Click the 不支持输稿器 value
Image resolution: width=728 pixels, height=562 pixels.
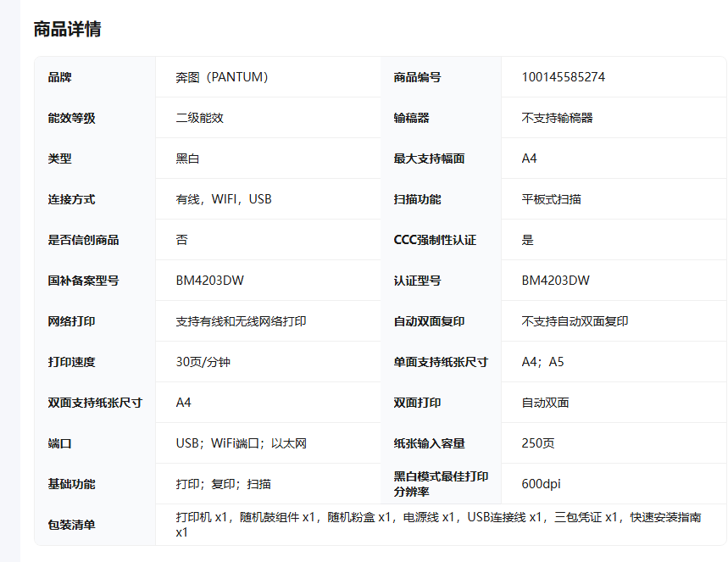pyautogui.click(x=557, y=118)
